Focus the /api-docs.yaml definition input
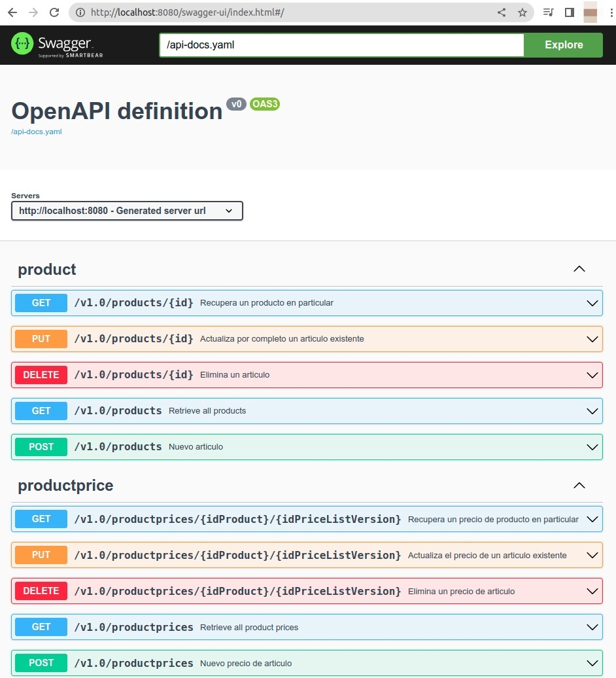The height and width of the screenshot is (678, 616). coord(342,45)
